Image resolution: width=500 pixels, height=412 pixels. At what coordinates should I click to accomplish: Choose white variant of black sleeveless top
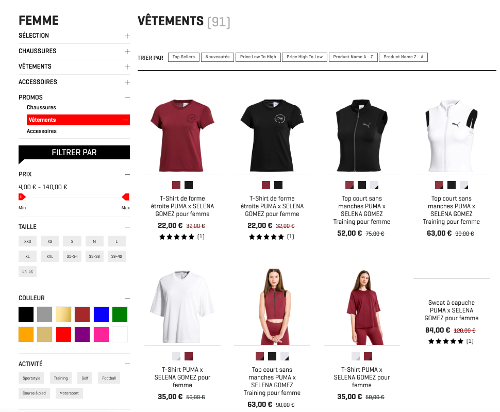374,185
